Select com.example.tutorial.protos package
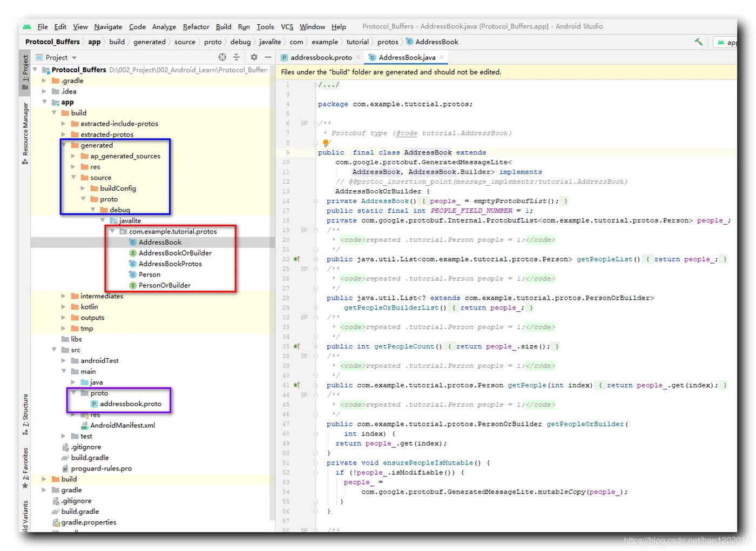The height and width of the screenshot is (551, 756). pyautogui.click(x=173, y=232)
